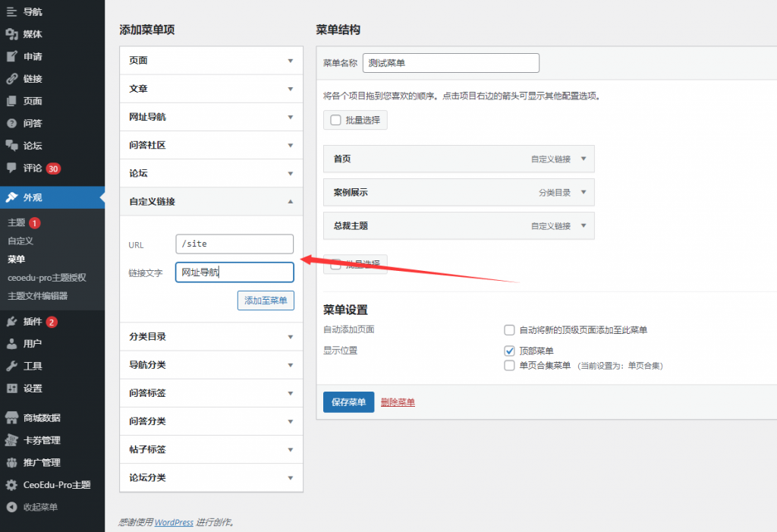Image resolution: width=777 pixels, height=532 pixels.
Task: Click the 插件 plugins plug icon
Action: click(x=11, y=322)
